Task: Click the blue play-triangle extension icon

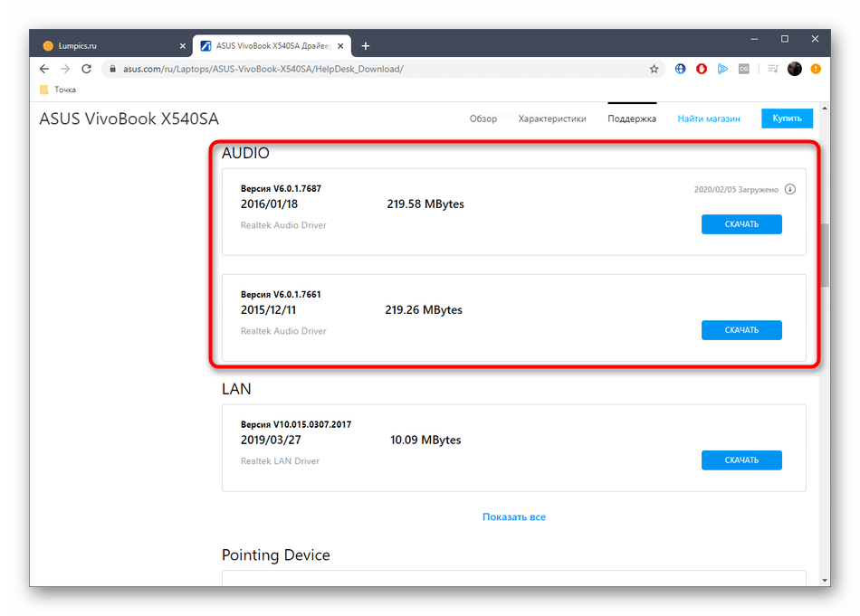Action: (722, 69)
